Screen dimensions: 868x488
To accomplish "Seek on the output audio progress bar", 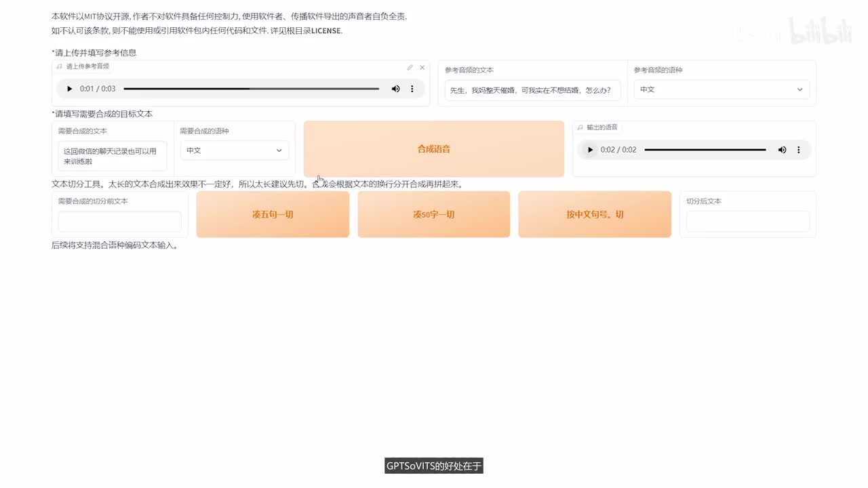I will [x=705, y=150].
